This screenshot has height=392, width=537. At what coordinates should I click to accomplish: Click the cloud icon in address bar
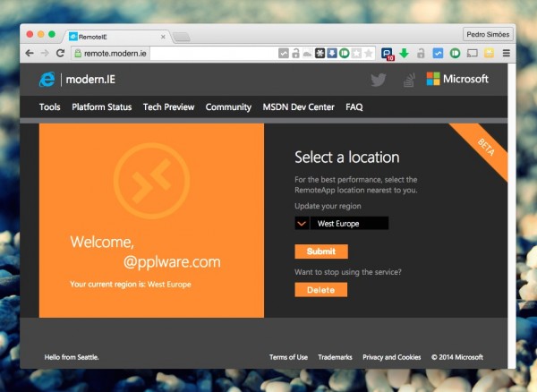pos(307,54)
